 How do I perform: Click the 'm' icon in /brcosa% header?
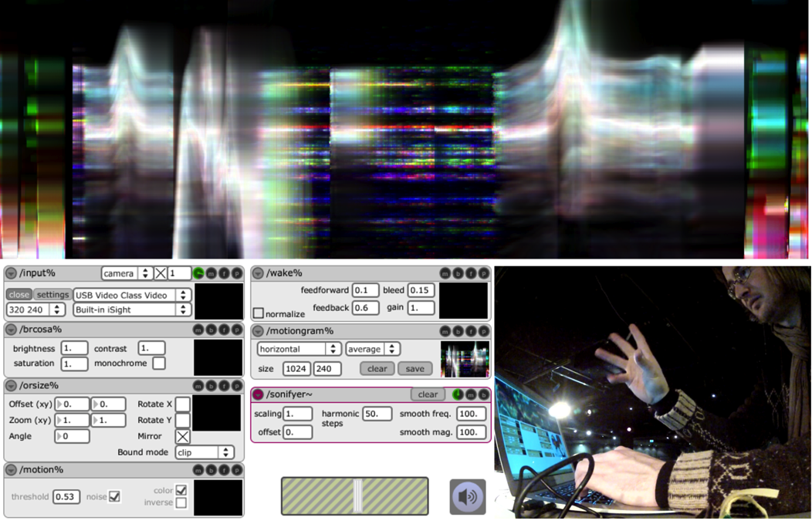point(198,330)
